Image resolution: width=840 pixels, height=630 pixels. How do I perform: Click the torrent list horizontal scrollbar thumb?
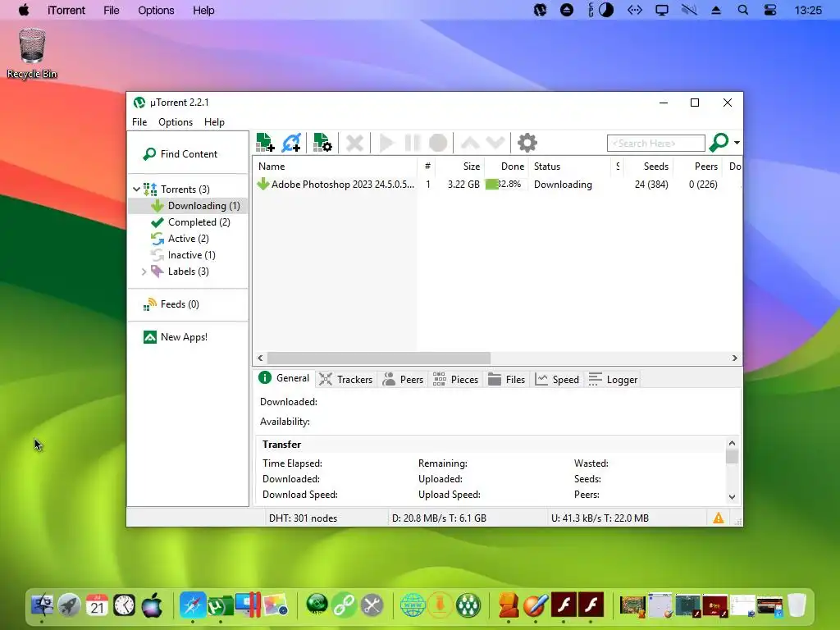click(x=379, y=358)
